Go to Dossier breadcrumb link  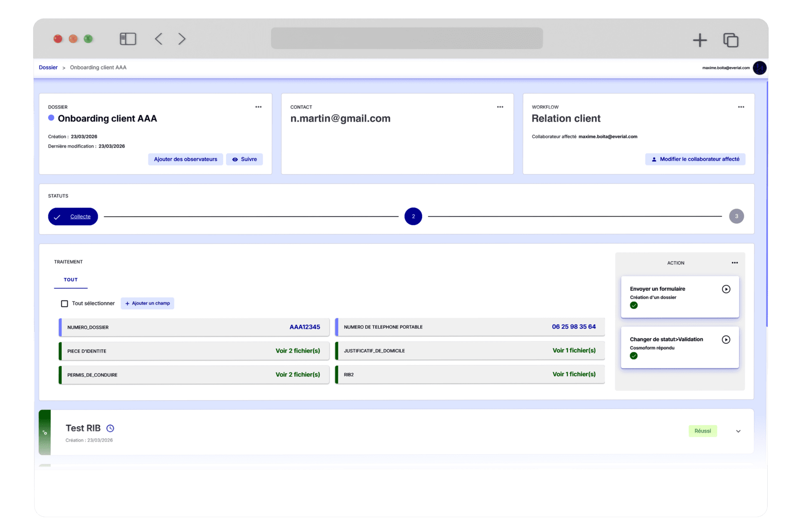coord(48,67)
